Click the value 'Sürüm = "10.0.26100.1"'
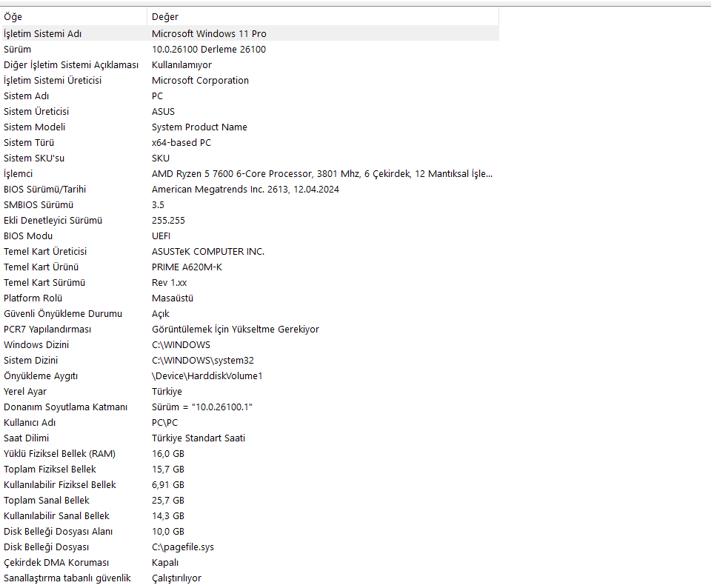This screenshot has height=588, width=711. pyautogui.click(x=201, y=407)
